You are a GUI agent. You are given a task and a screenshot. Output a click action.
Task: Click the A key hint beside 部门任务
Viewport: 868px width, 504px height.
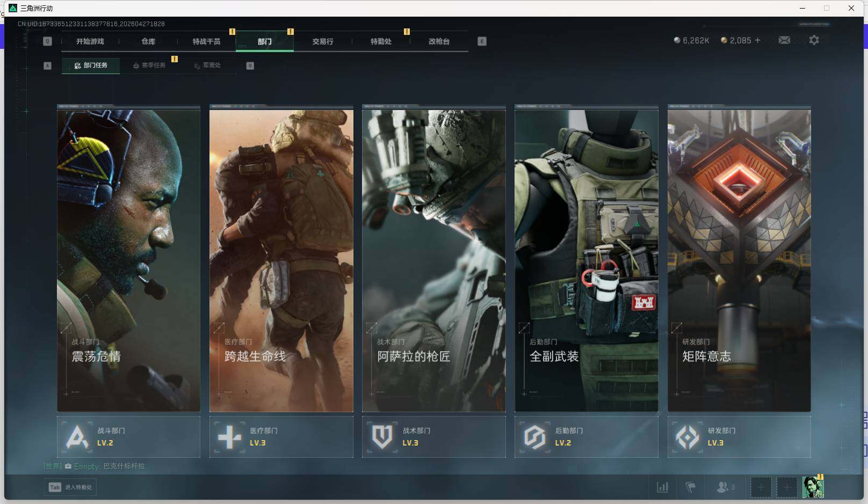(47, 65)
